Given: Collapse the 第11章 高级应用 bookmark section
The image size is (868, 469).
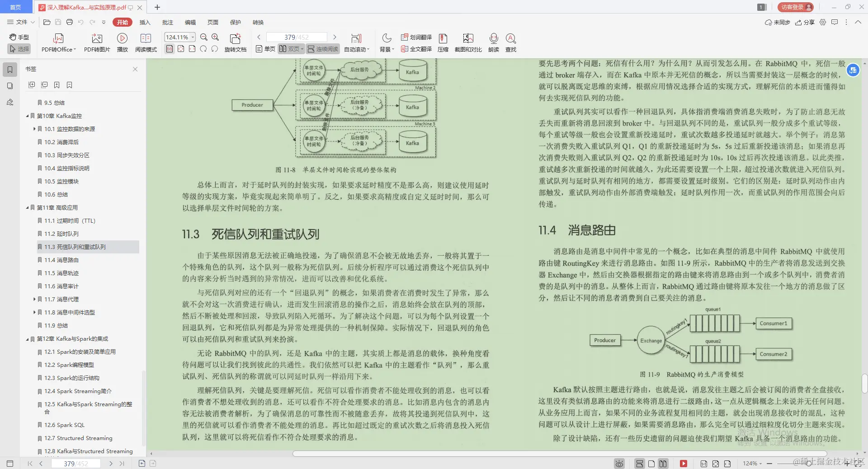Looking at the screenshot, I should coord(27,207).
